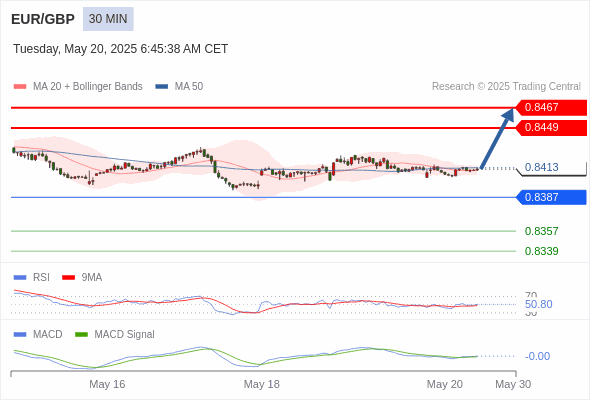This screenshot has width=590, height=400.
Task: Click the 30 MIN timeframe badge
Action: click(x=108, y=19)
